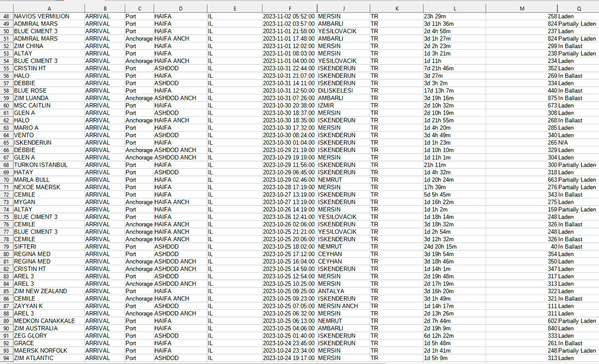Select the duration cell 7d 21h 46m
This screenshot has width=599, height=364.
[x=454, y=68]
